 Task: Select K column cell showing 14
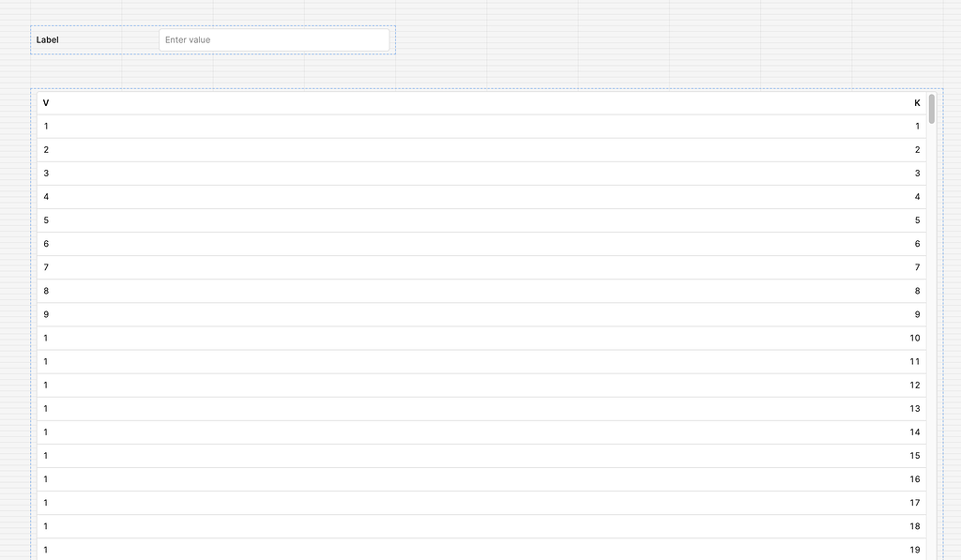tap(915, 431)
